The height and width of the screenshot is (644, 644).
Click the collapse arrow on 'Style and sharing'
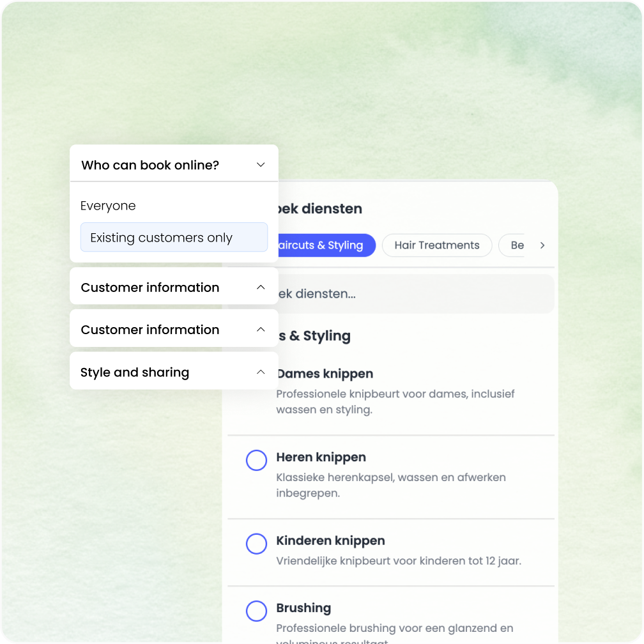[x=260, y=371]
